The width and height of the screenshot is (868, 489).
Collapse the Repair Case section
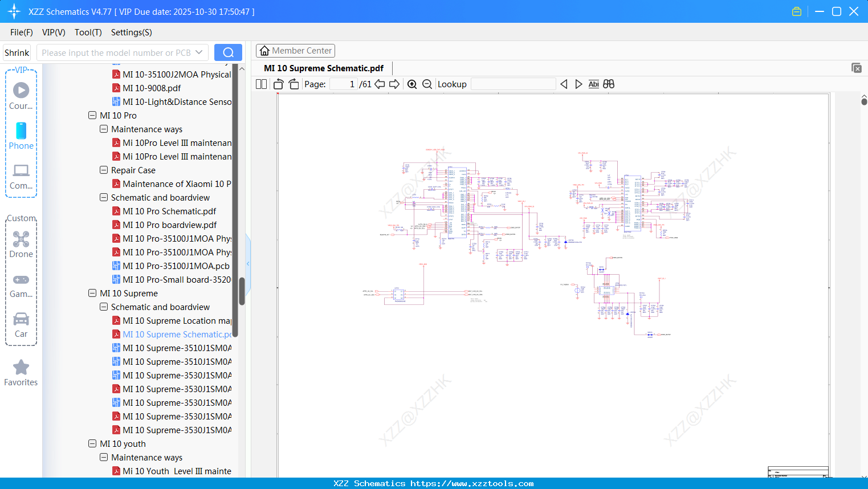[103, 170]
